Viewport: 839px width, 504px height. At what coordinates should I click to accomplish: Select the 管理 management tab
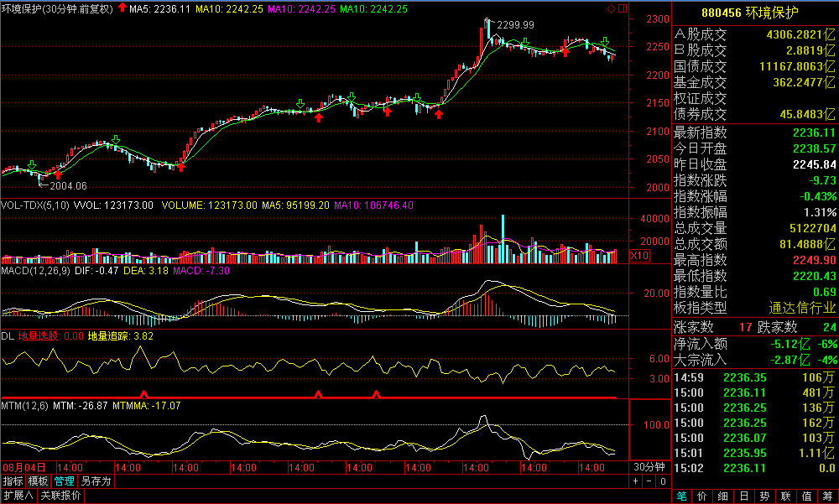[64, 481]
